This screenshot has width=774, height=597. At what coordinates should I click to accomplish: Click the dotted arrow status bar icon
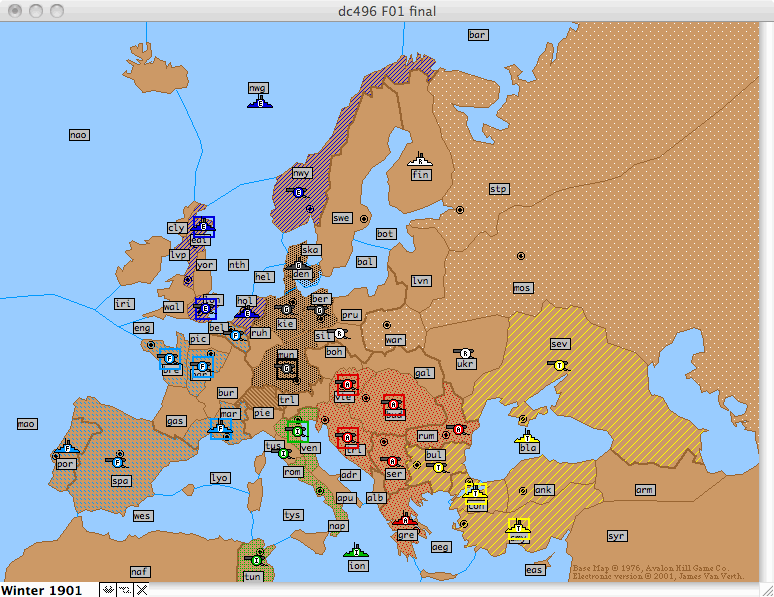(125, 590)
